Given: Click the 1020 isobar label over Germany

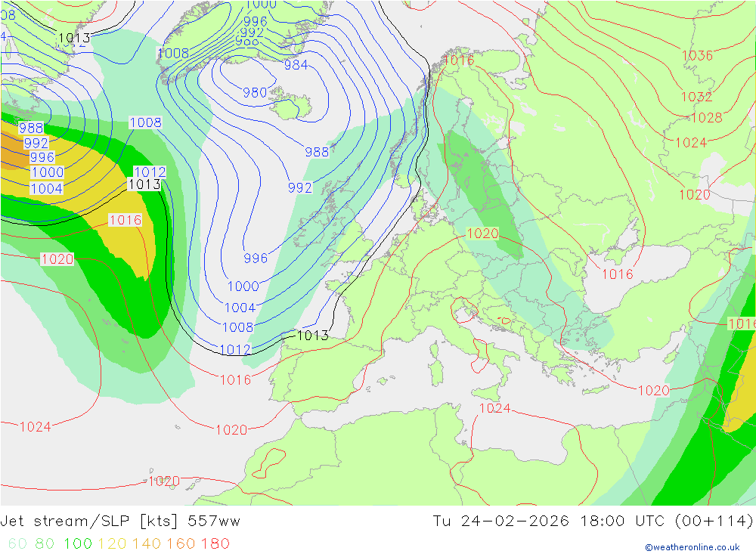Looking at the screenshot, I should click(x=482, y=234).
